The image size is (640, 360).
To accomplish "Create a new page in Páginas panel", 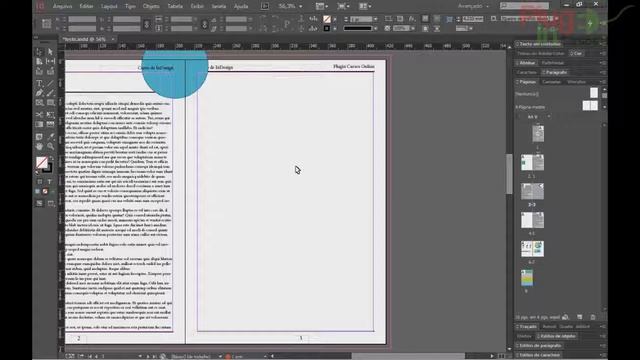I will coord(580,317).
